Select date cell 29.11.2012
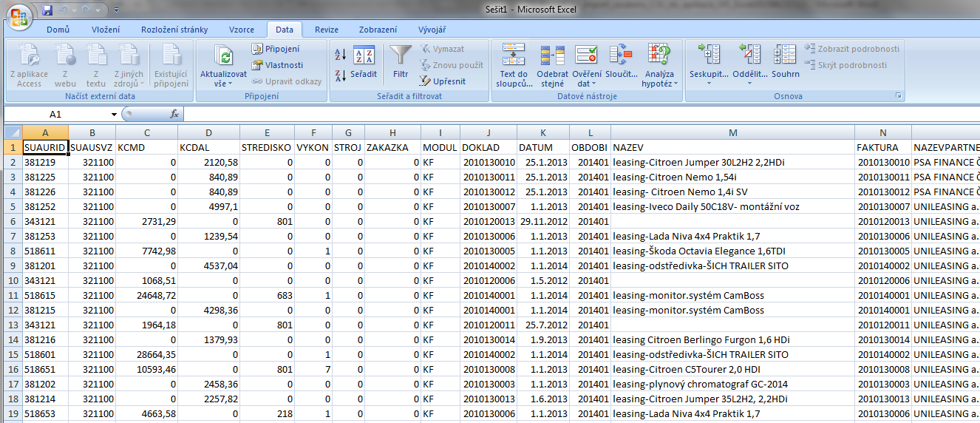 pos(542,221)
